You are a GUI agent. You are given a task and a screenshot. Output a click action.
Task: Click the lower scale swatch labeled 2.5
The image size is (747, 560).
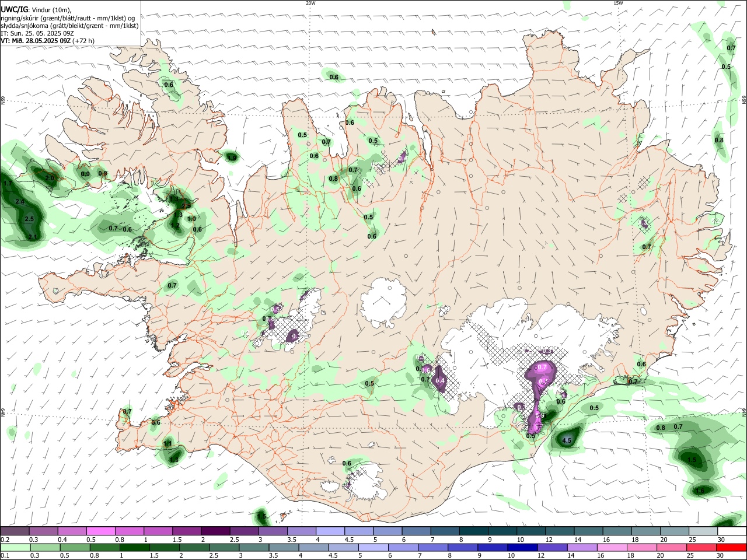[x=224, y=547]
